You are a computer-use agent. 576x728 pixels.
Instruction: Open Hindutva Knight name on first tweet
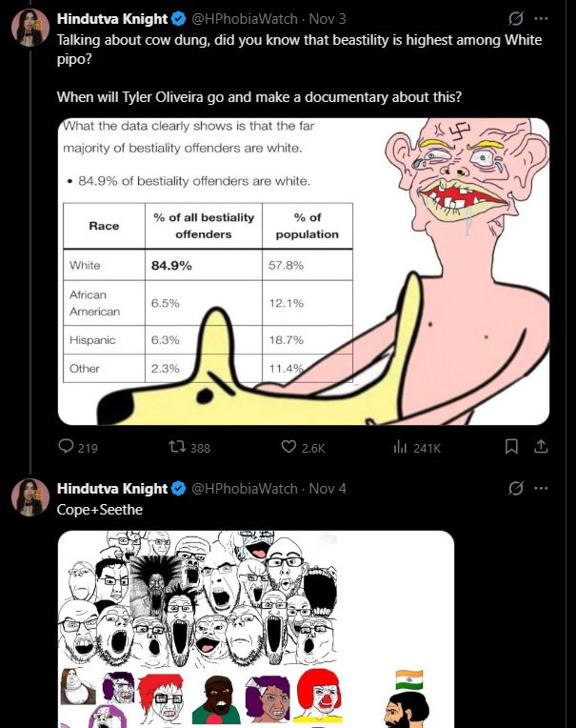[x=111, y=18]
